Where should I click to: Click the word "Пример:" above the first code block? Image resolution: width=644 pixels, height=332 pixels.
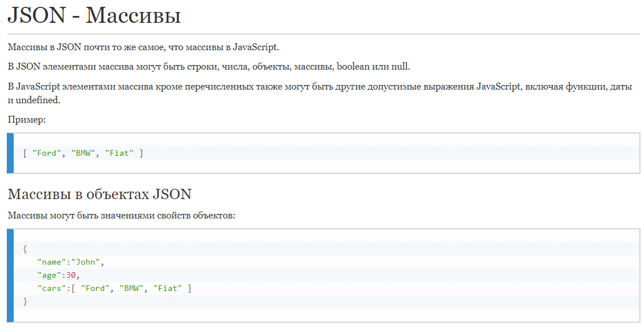[27, 120]
